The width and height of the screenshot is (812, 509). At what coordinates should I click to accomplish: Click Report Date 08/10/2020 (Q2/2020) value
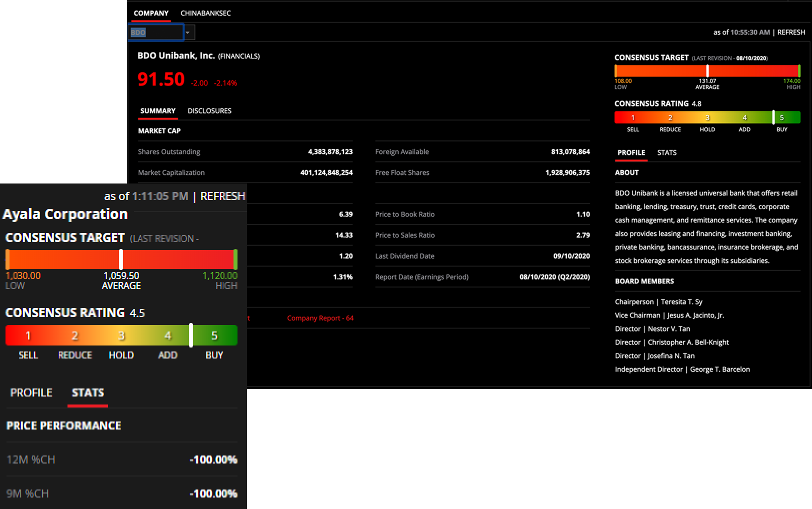point(554,277)
